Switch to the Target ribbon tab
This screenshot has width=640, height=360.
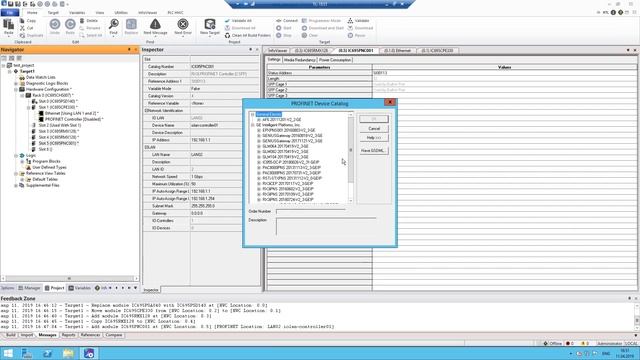(x=53, y=13)
